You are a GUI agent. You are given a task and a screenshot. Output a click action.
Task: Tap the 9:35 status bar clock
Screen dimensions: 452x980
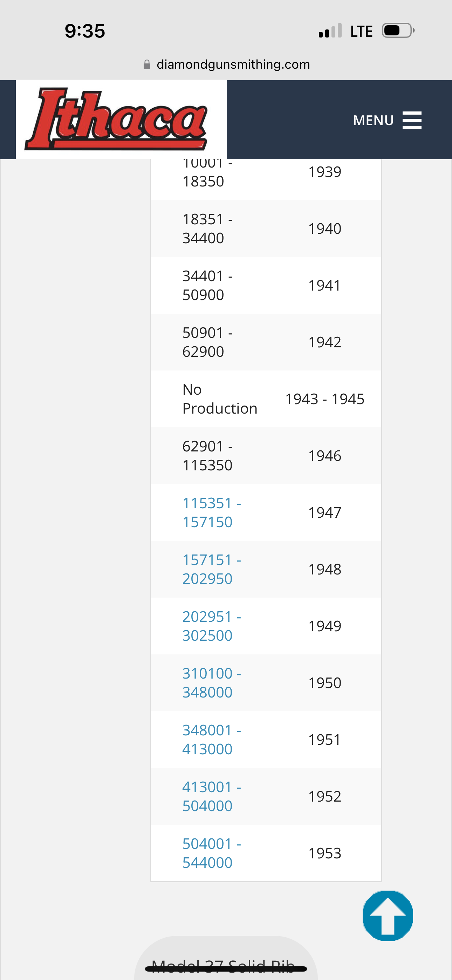click(84, 31)
